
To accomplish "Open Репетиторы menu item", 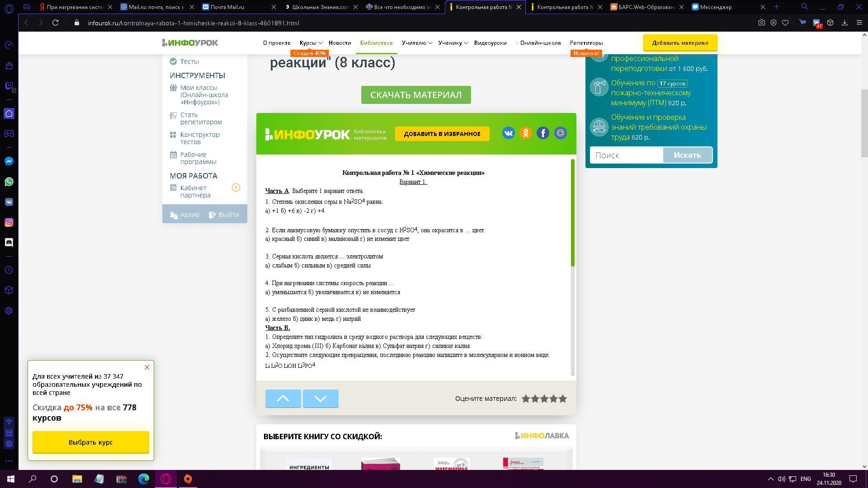I will [x=586, y=43].
